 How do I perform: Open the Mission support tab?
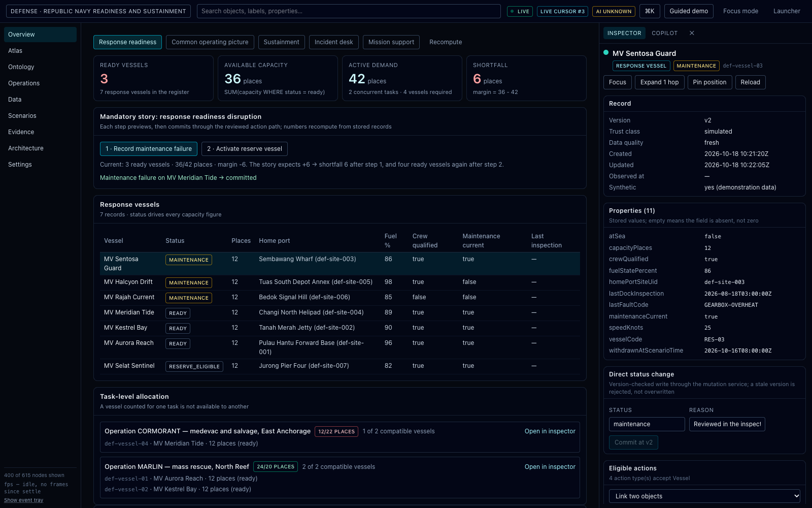point(391,42)
